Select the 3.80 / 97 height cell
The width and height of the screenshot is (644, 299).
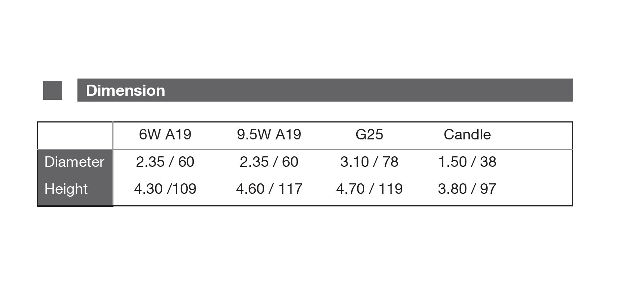coord(467,189)
